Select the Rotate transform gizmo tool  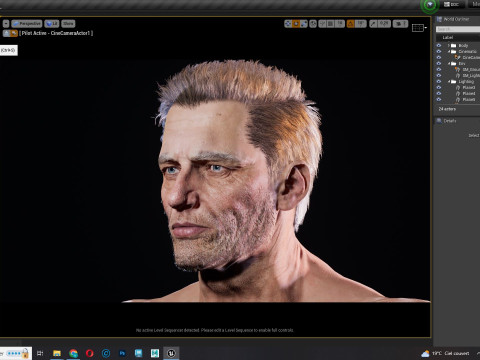tap(296, 24)
